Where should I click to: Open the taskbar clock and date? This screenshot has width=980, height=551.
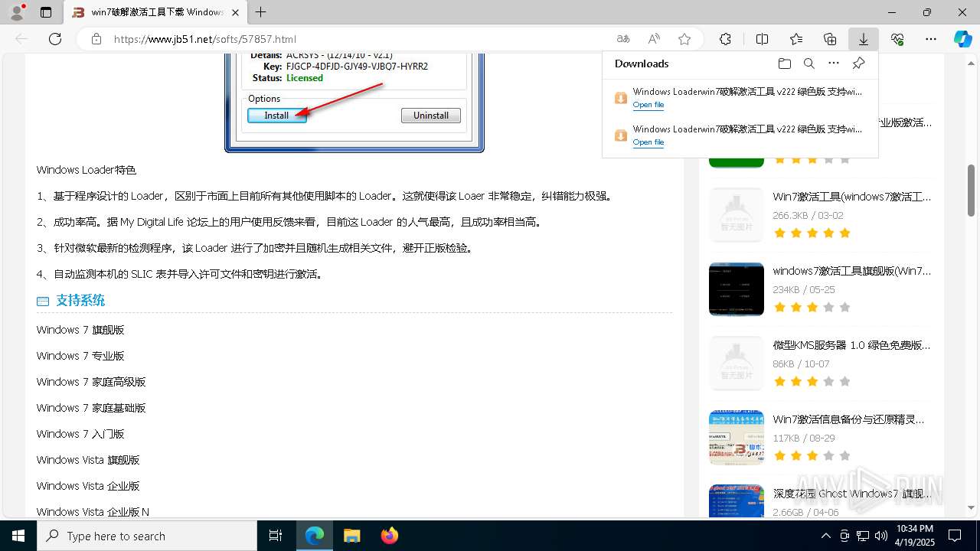point(914,536)
